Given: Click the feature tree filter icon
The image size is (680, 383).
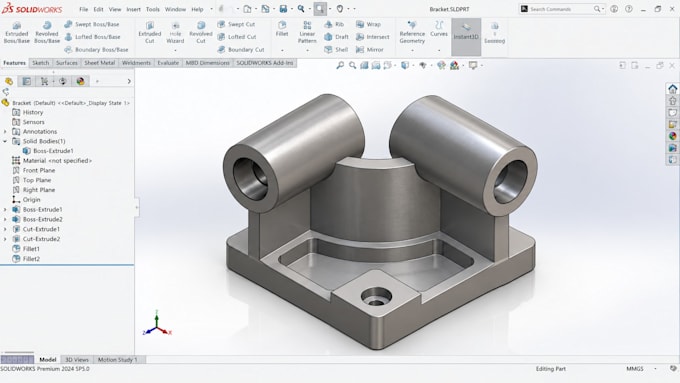Looking at the screenshot, I should (x=6, y=92).
